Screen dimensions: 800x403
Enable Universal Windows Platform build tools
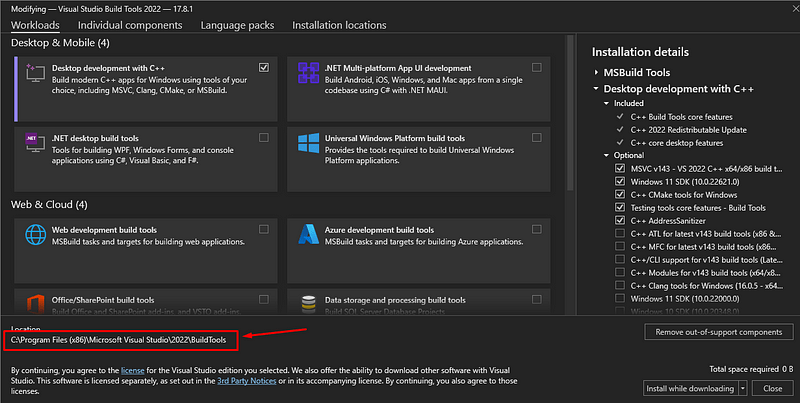537,137
